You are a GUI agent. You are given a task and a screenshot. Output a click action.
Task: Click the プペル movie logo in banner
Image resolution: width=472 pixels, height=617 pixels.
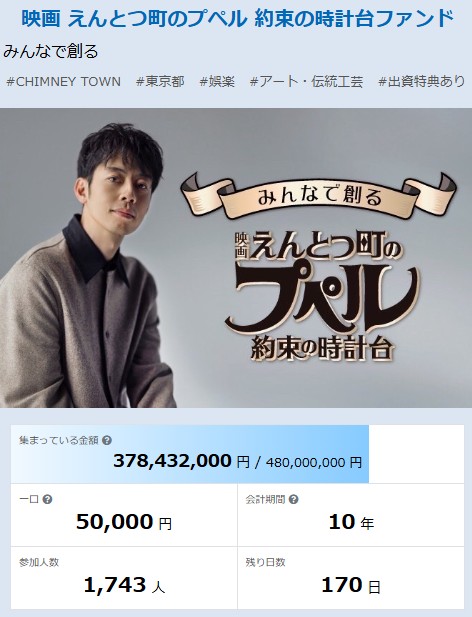click(x=322, y=296)
